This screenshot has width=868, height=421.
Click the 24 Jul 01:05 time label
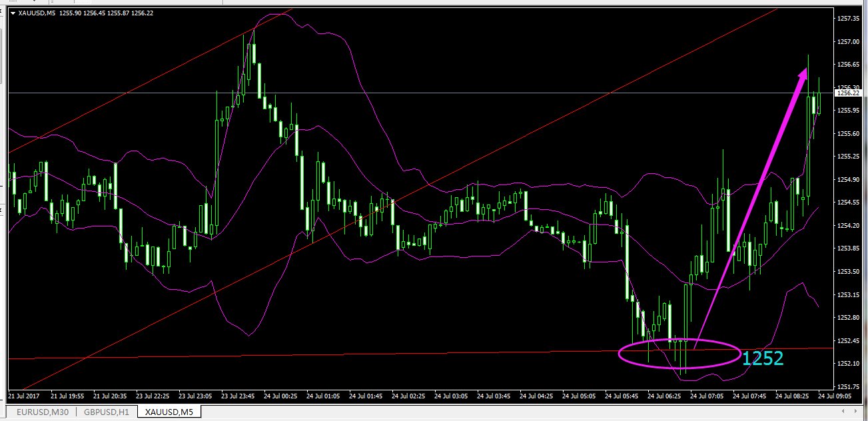[x=323, y=396]
